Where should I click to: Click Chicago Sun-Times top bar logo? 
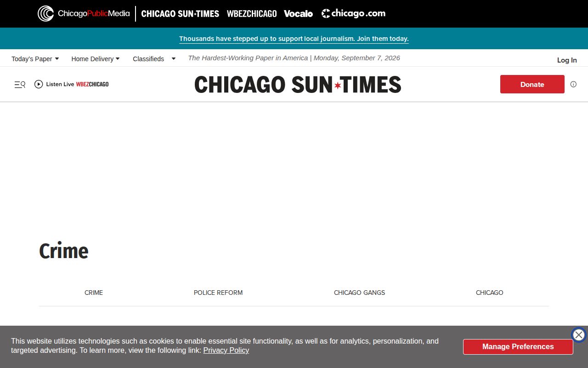click(x=180, y=14)
